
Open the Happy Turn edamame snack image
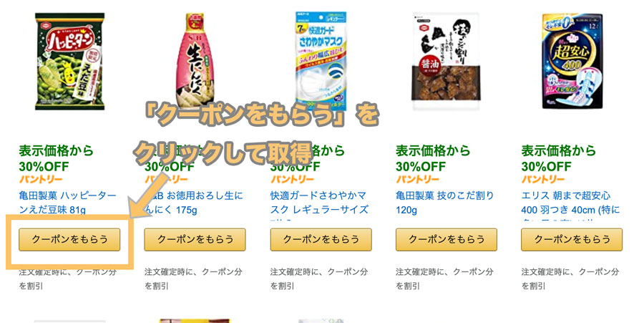[69, 61]
